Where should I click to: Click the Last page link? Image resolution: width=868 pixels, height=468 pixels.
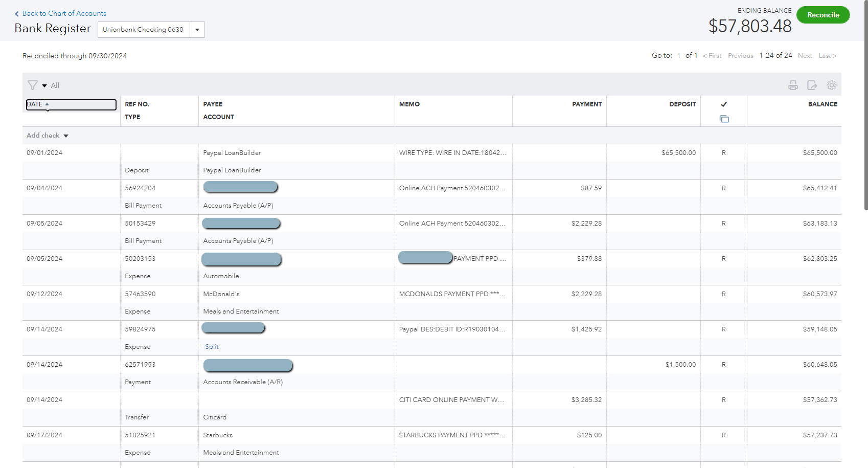click(x=828, y=56)
